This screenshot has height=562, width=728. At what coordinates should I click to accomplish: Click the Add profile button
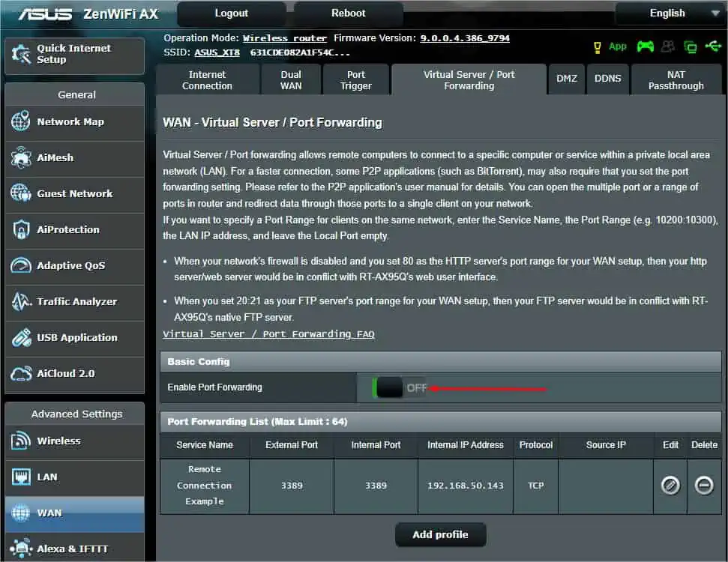coord(440,534)
